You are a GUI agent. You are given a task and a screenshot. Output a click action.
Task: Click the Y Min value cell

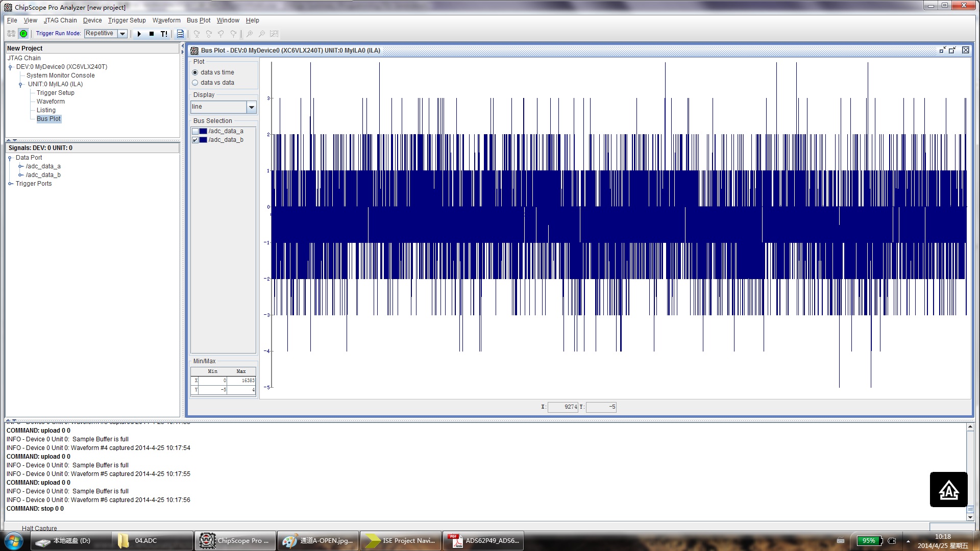(x=213, y=390)
